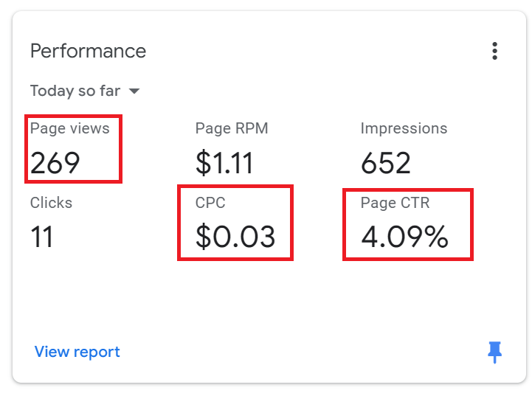Image resolution: width=532 pixels, height=396 pixels.
Task: Select the Page RPM value $1.11
Action: (x=224, y=163)
